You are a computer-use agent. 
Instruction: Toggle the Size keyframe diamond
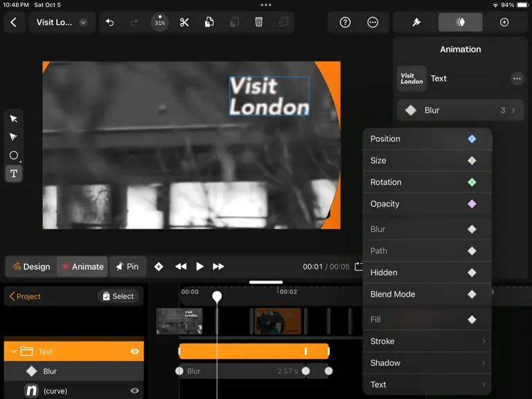pos(472,161)
